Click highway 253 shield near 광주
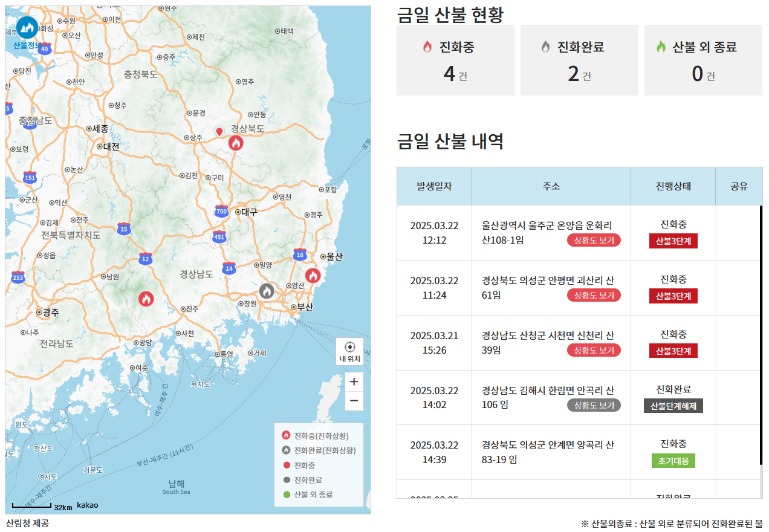The width and height of the screenshot is (769, 532). point(18,277)
